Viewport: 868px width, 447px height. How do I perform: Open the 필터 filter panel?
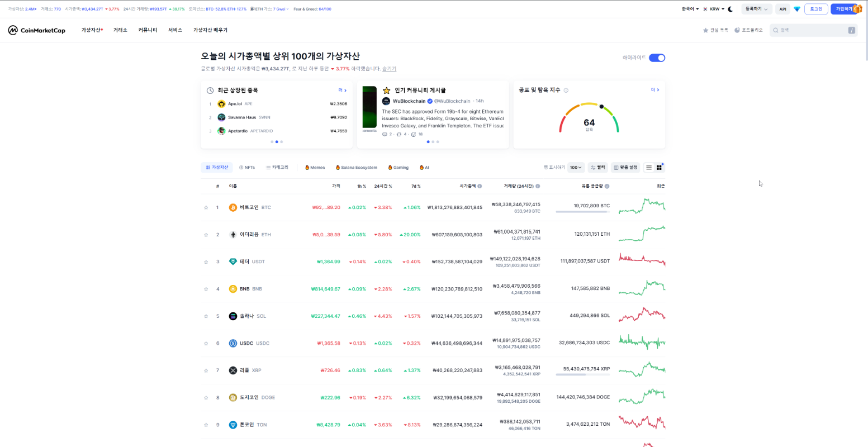pyautogui.click(x=597, y=167)
